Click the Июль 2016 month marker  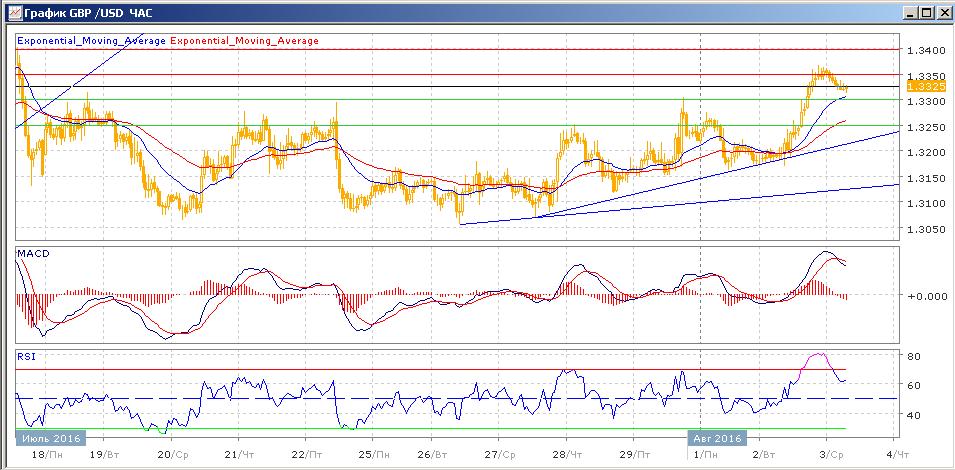(51, 438)
